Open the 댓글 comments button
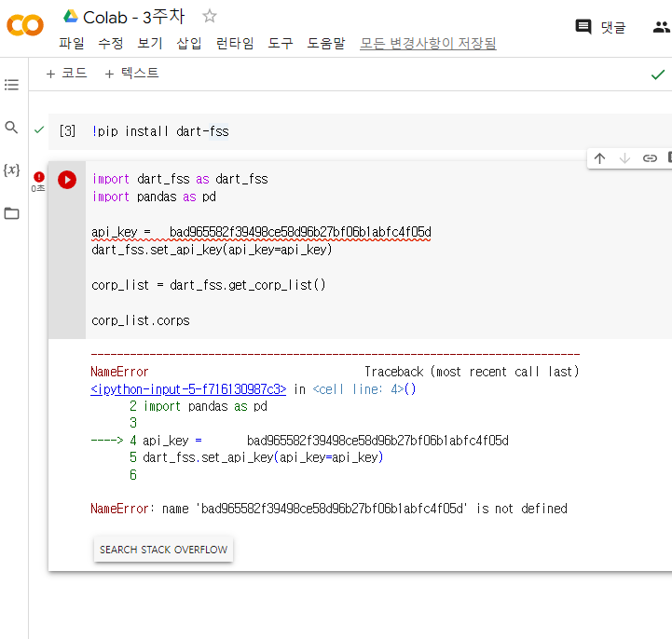This screenshot has height=639, width=672. coord(600,27)
